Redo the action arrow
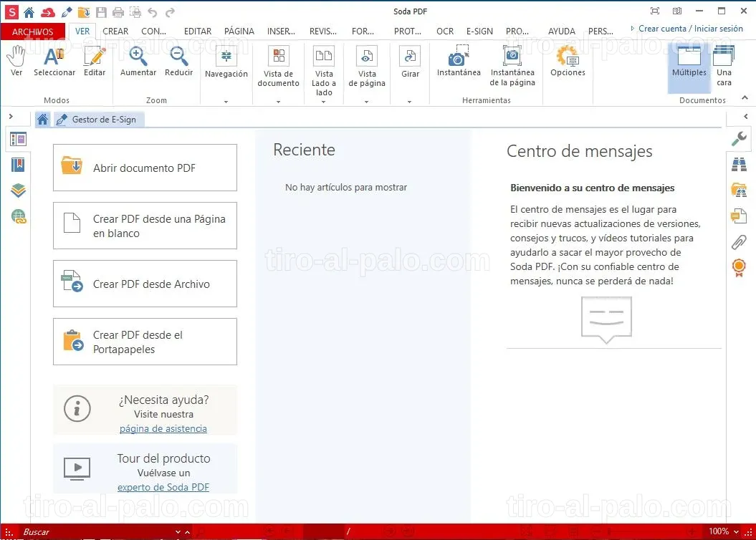The height and width of the screenshot is (540, 756). 170,12
